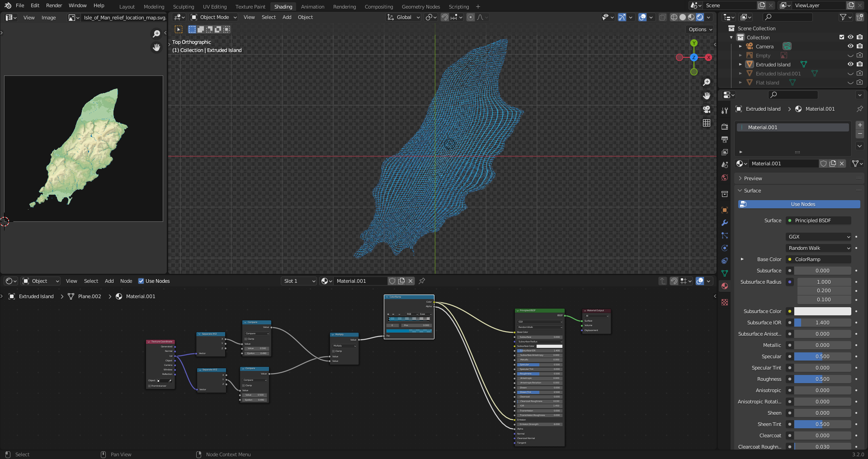Click the zoom magnifier in image editor
The image size is (868, 459).
point(156,34)
